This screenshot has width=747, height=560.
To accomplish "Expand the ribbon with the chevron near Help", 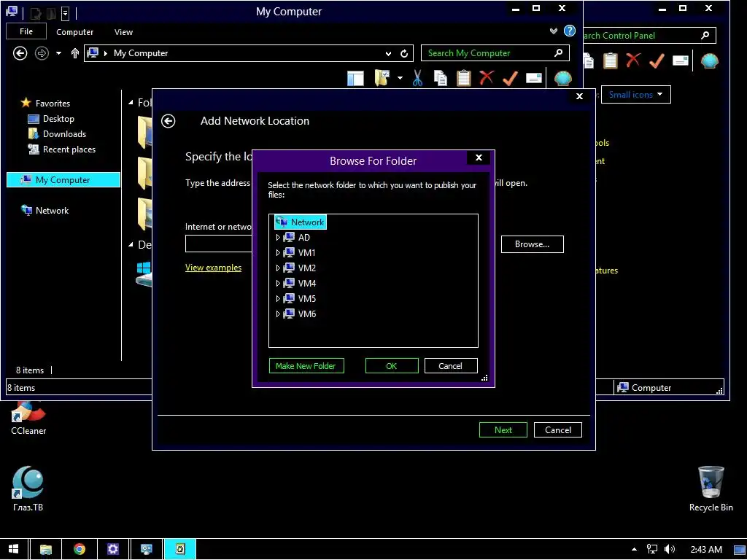I will pos(553,31).
